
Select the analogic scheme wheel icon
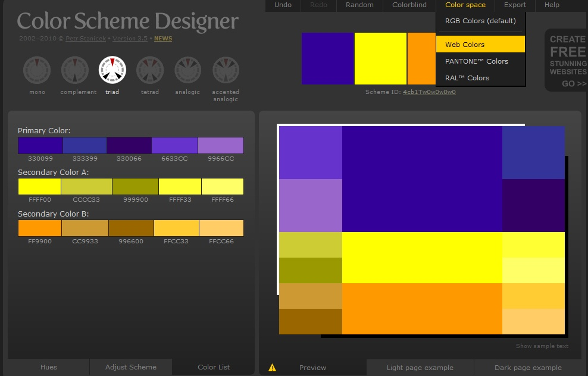187,70
